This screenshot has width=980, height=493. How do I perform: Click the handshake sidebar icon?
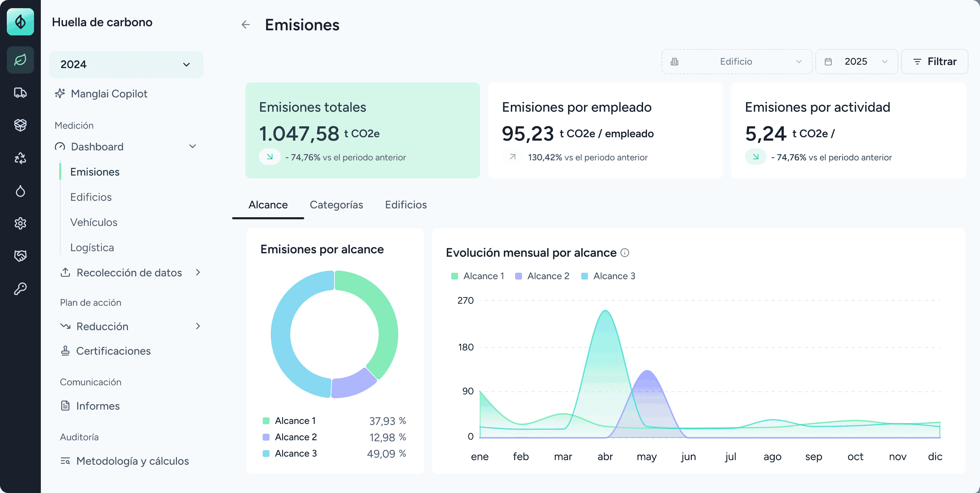coord(20,256)
